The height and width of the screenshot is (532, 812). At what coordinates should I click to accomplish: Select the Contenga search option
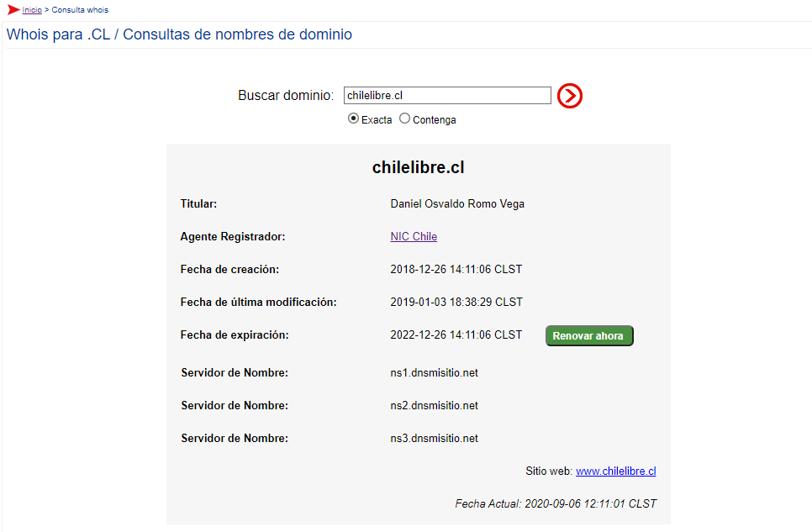tap(404, 119)
